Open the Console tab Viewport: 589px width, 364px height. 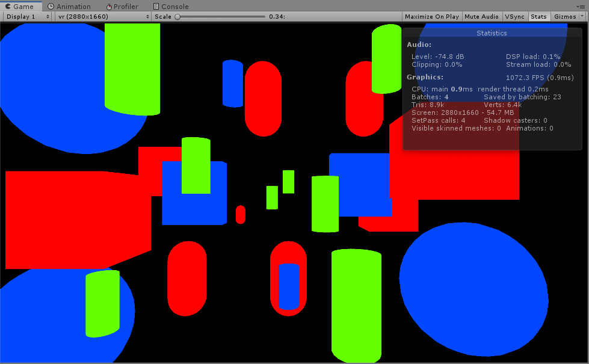point(171,7)
